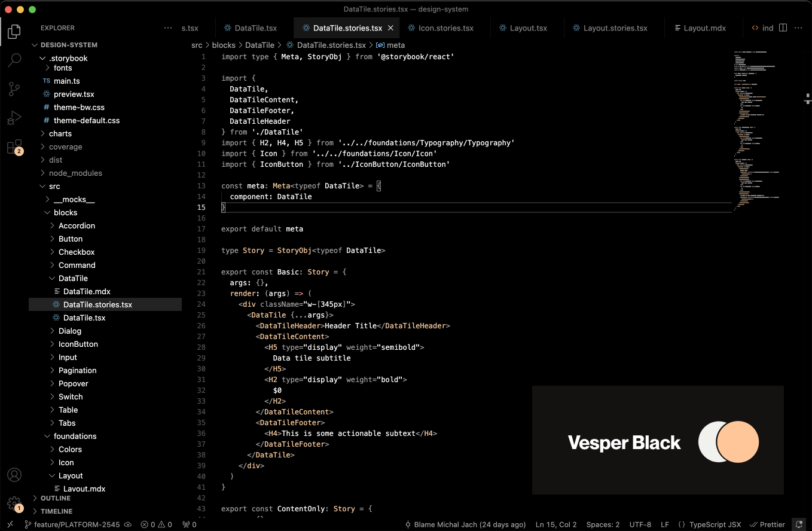Open Explorer views and more actions menu
The width and height of the screenshot is (812, 531).
pyautogui.click(x=168, y=28)
